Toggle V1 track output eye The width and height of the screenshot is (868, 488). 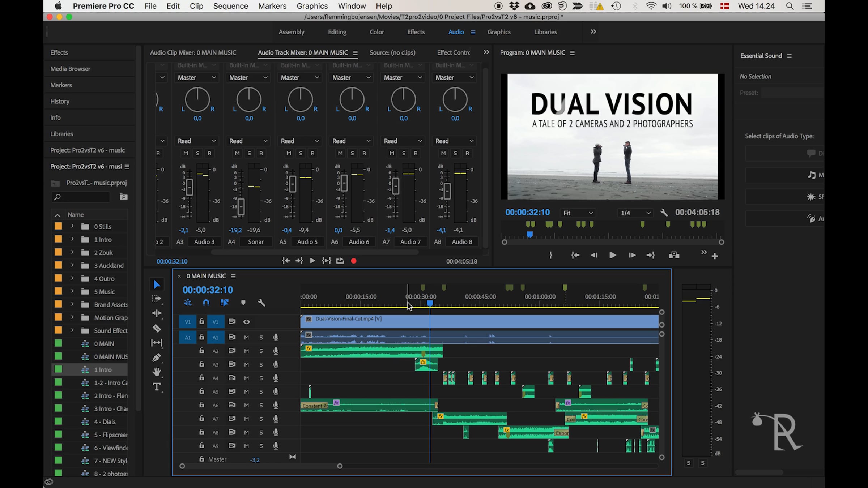[246, 322]
